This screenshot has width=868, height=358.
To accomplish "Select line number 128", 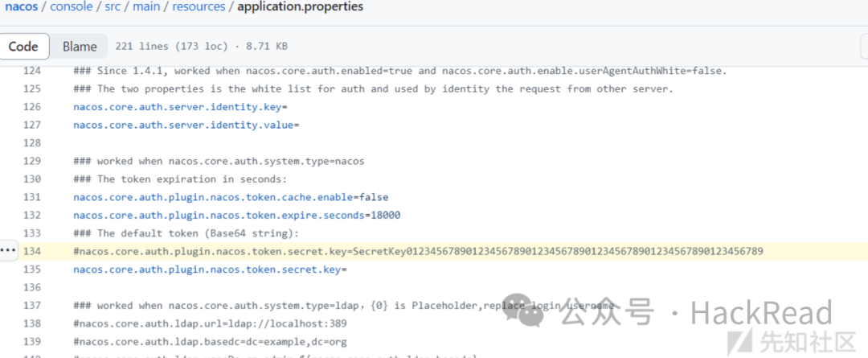I will pyautogui.click(x=31, y=143).
